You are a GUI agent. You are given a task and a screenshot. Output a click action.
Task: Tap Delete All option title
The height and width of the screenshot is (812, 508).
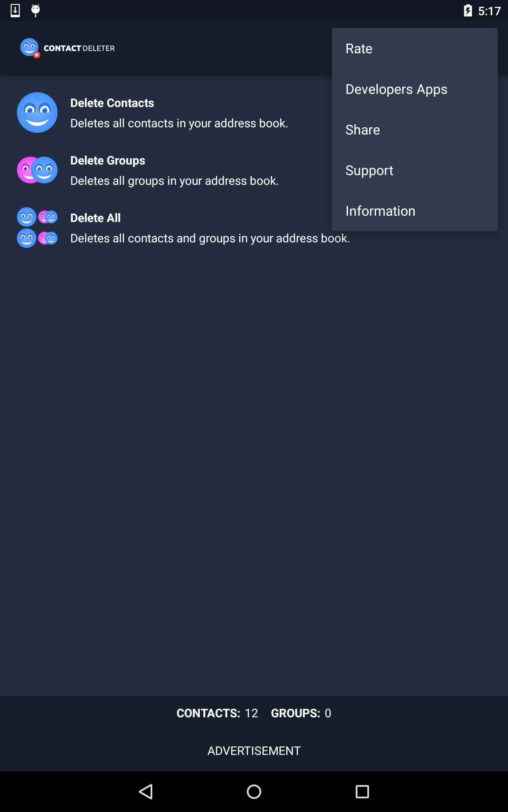[95, 218]
